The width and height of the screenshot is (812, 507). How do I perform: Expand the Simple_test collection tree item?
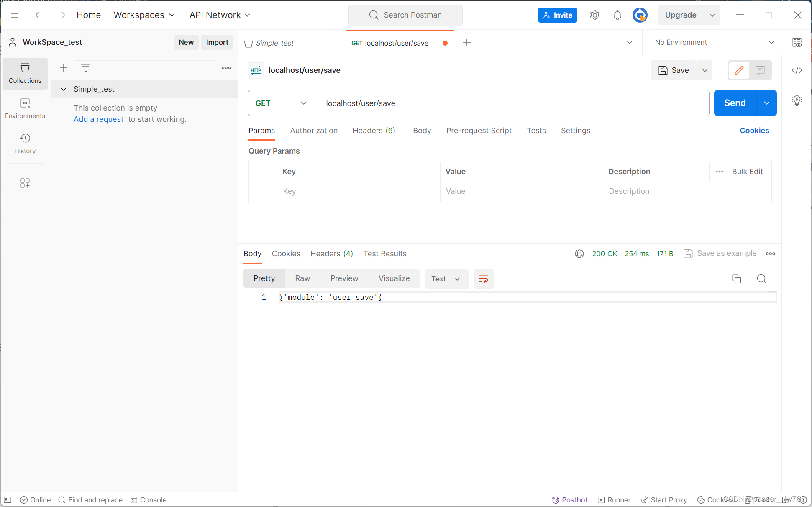click(64, 88)
